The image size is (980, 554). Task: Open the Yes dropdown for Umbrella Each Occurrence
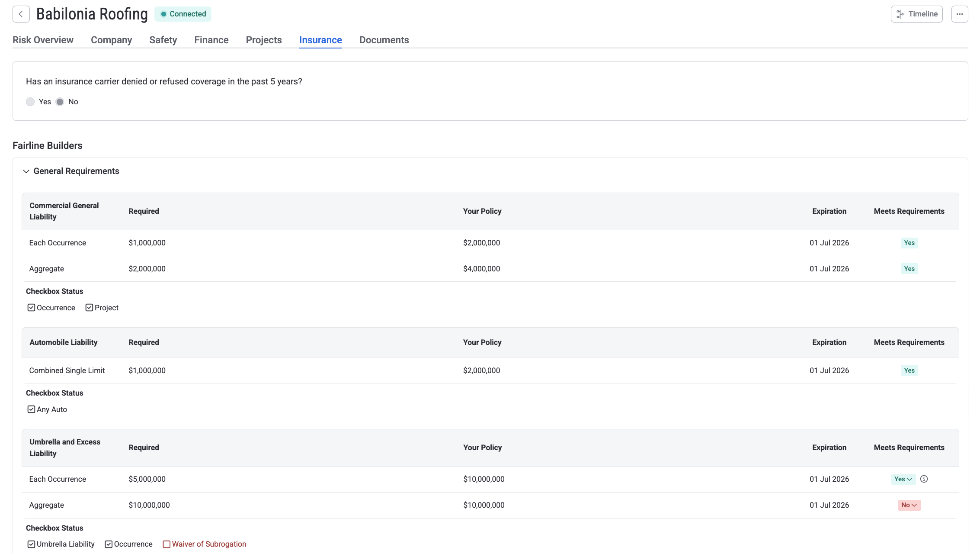[x=903, y=479]
